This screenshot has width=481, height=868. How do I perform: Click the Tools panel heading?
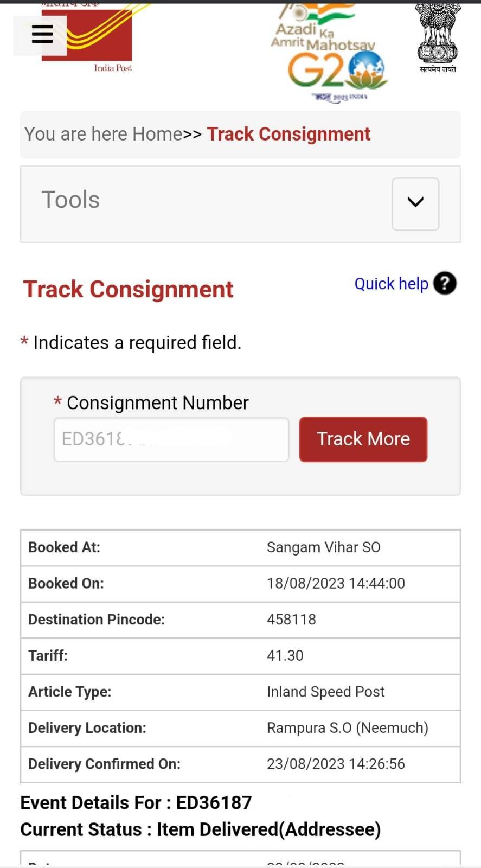71,200
